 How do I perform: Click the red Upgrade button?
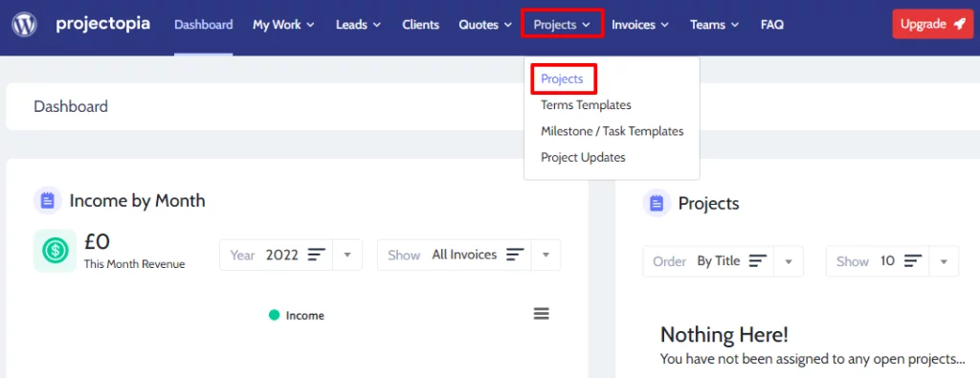tap(932, 24)
